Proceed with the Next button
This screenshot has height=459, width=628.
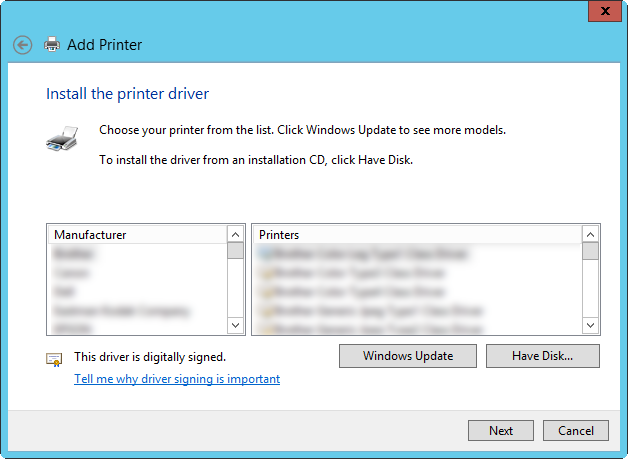tap(501, 431)
